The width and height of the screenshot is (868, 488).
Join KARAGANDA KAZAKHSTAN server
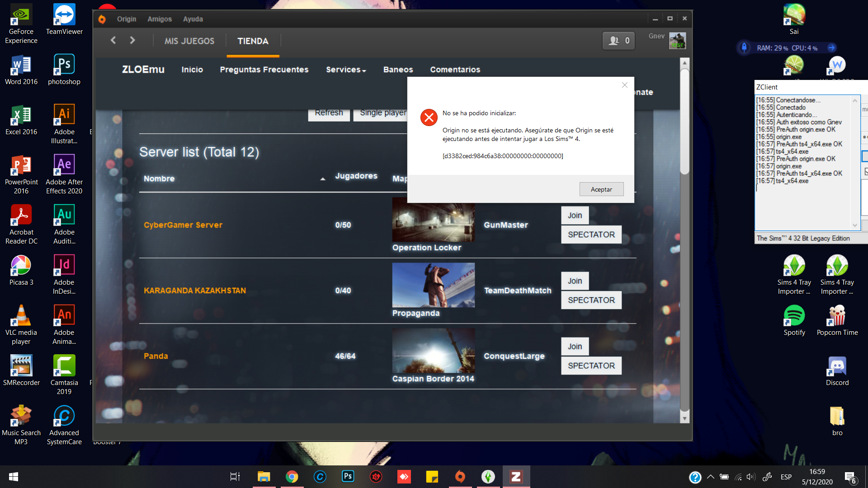click(575, 281)
